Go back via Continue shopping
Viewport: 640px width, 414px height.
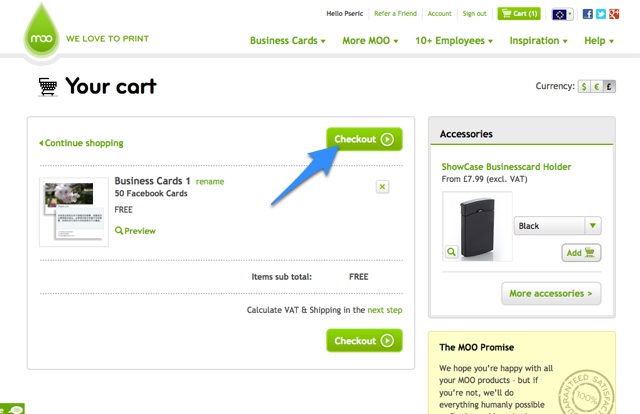click(x=81, y=143)
